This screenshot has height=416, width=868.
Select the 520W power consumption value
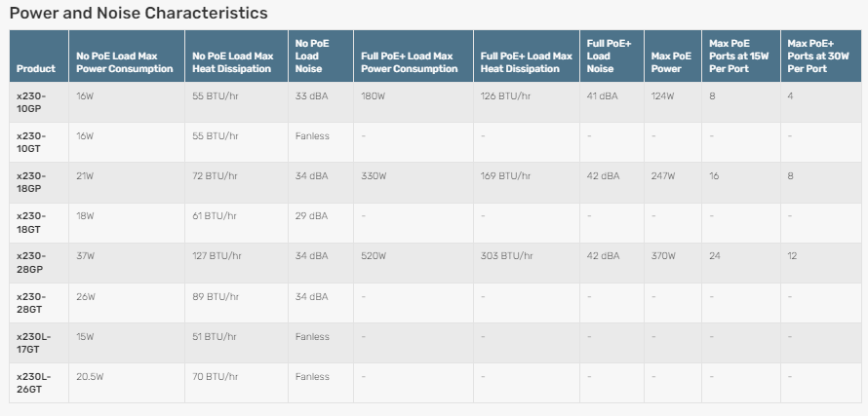tap(374, 256)
